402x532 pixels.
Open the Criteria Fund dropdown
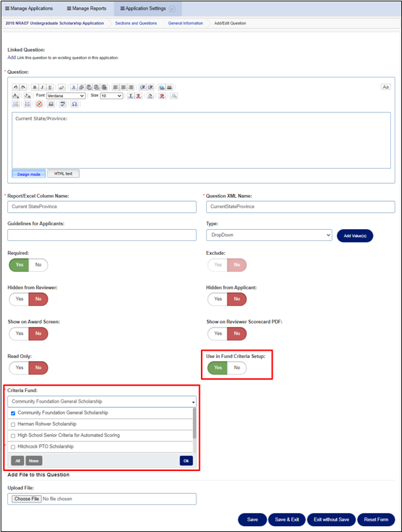click(102, 401)
